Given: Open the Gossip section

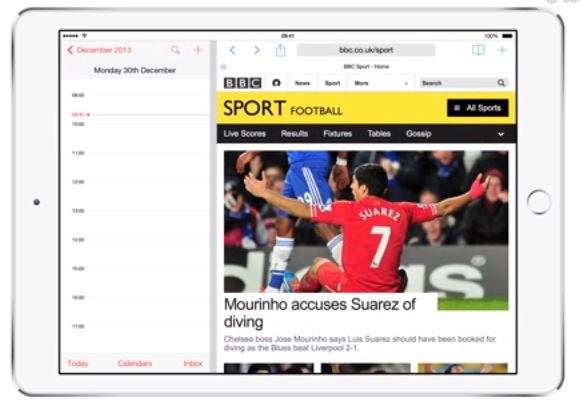Looking at the screenshot, I should 418,134.
